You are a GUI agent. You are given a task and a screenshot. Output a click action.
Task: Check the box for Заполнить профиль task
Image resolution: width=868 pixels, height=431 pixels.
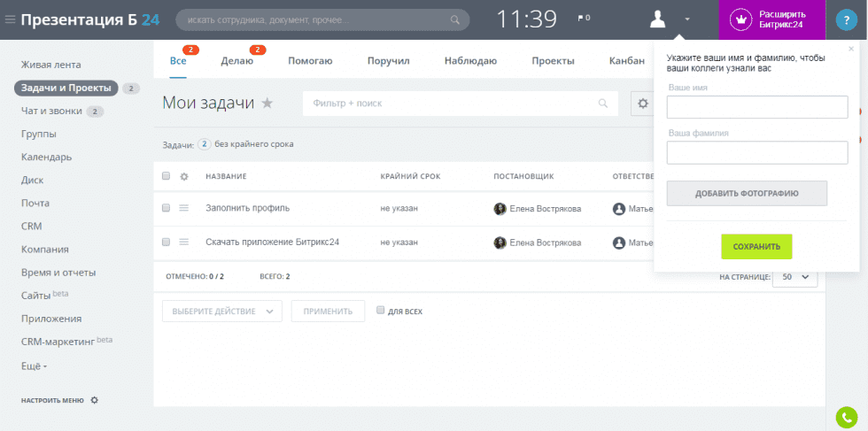pos(166,208)
